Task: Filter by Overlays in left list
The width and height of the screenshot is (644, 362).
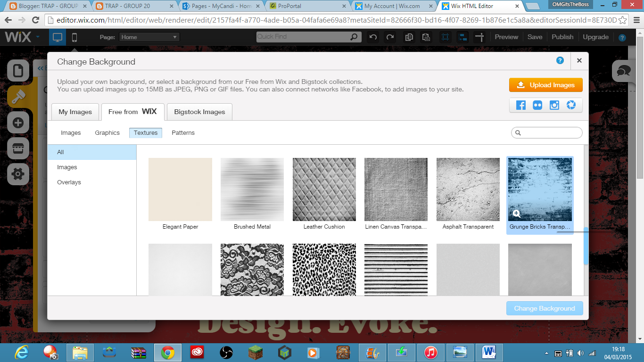Action: point(69,182)
